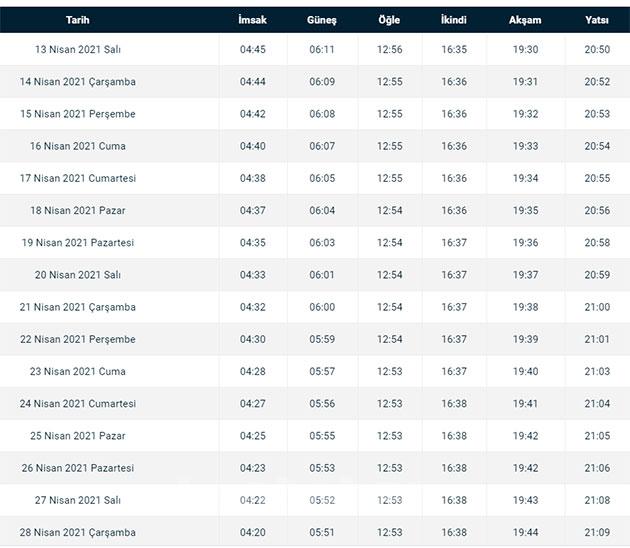Click the Tarih column header

[x=77, y=20]
